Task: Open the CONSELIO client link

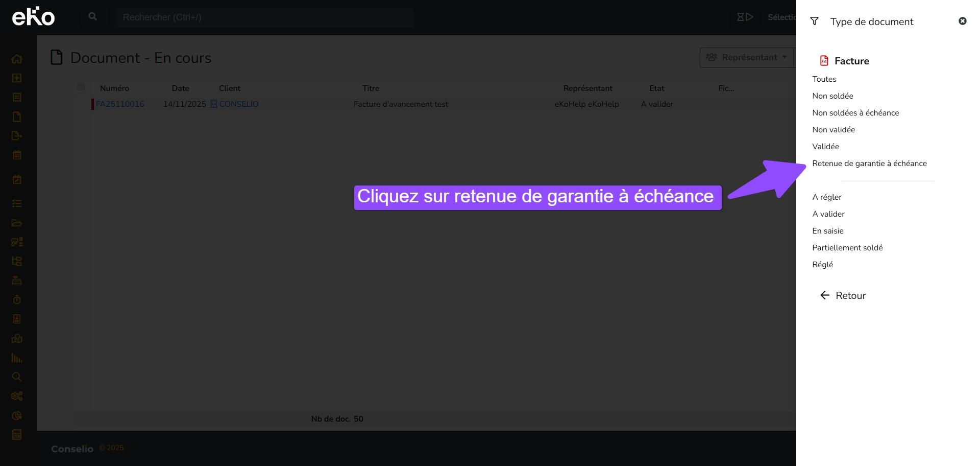Action: click(238, 104)
